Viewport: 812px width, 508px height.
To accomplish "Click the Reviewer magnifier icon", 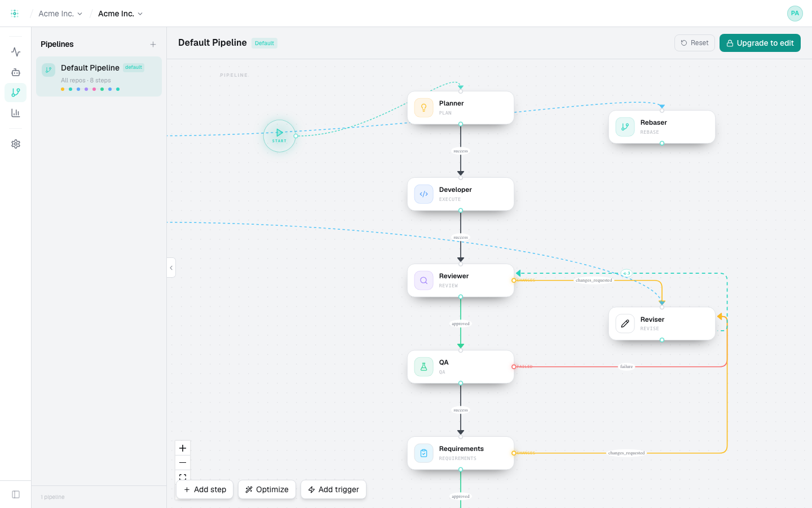I will click(423, 281).
